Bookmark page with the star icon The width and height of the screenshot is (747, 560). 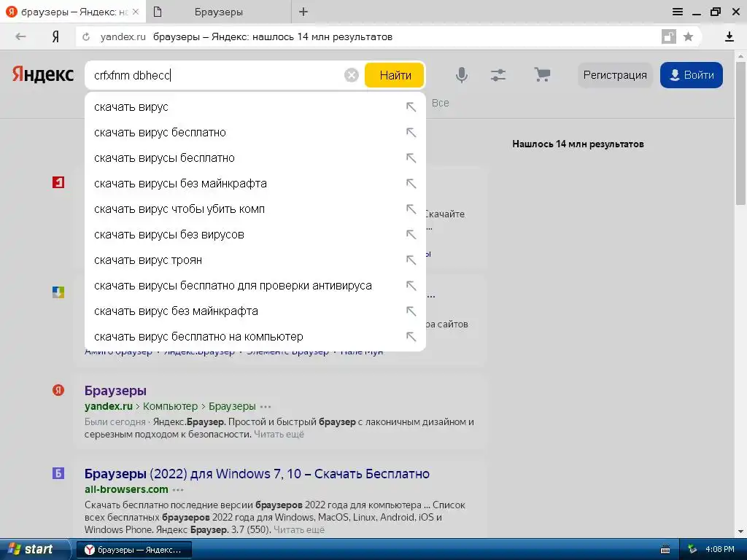688,36
